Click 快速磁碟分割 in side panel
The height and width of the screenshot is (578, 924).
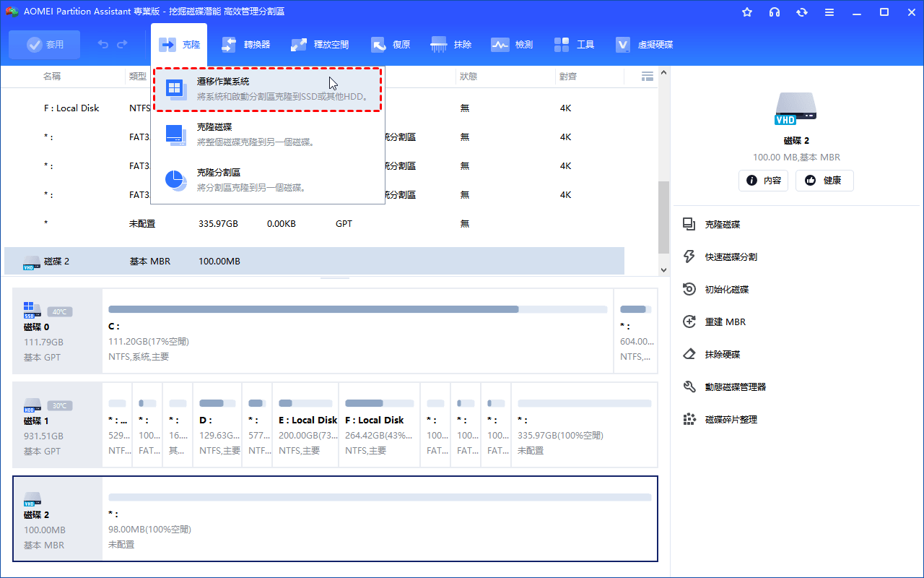coord(731,257)
